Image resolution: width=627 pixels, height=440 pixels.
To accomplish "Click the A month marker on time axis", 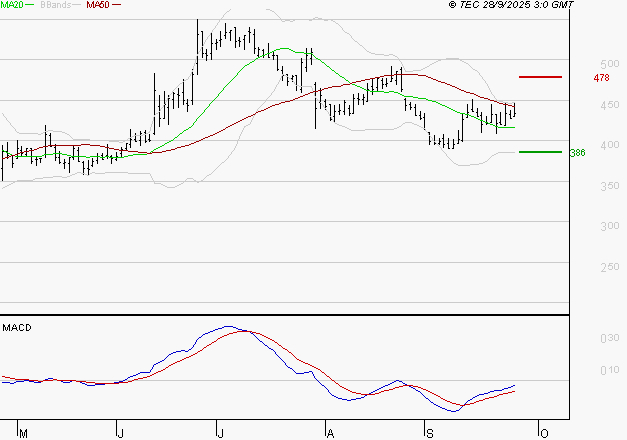I will [328, 433].
